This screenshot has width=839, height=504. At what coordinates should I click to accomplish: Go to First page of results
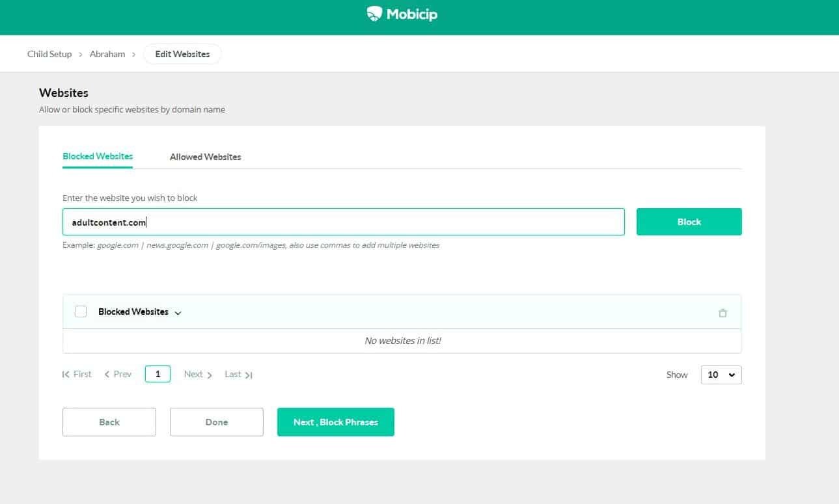[x=77, y=375]
